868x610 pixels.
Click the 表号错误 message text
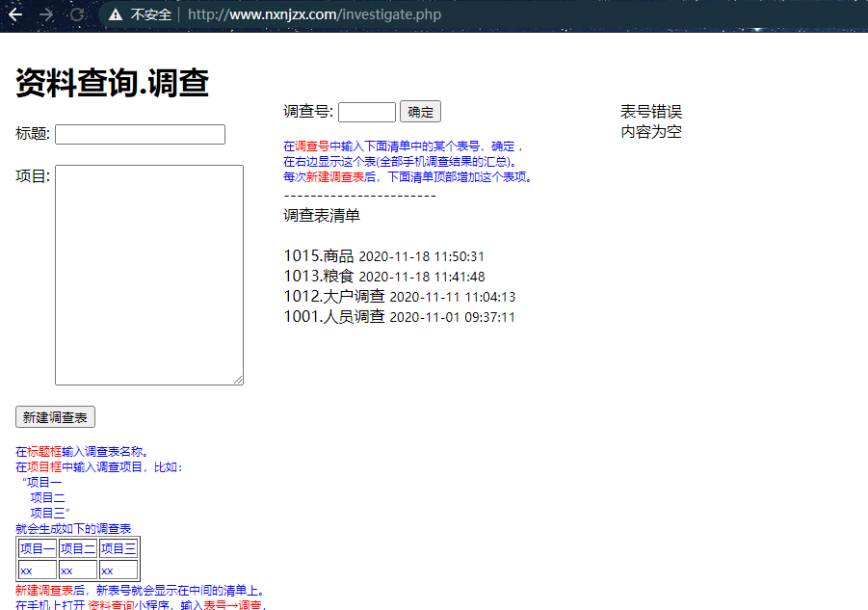651,112
